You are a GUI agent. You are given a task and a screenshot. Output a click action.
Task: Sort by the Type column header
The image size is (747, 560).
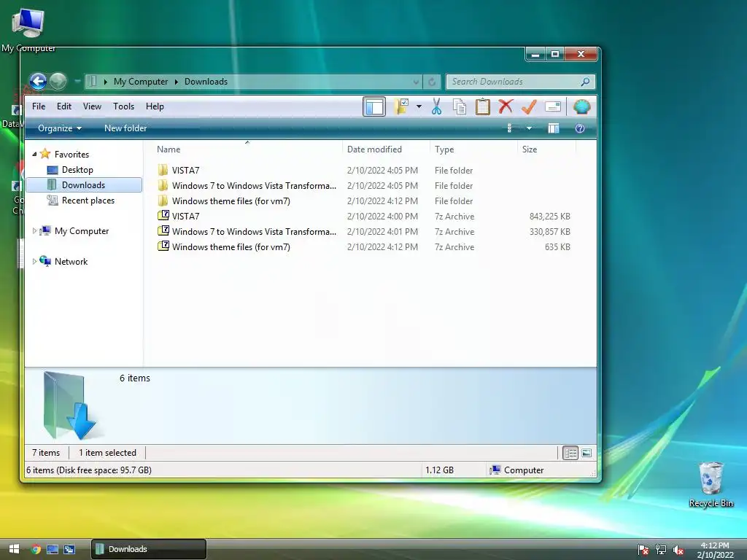[473, 149]
